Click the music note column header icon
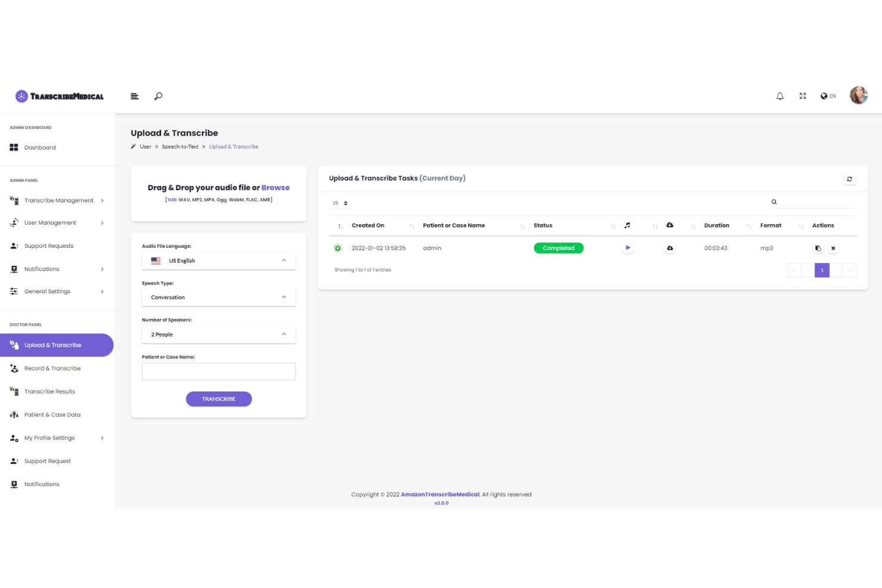The image size is (882, 588). 627,225
